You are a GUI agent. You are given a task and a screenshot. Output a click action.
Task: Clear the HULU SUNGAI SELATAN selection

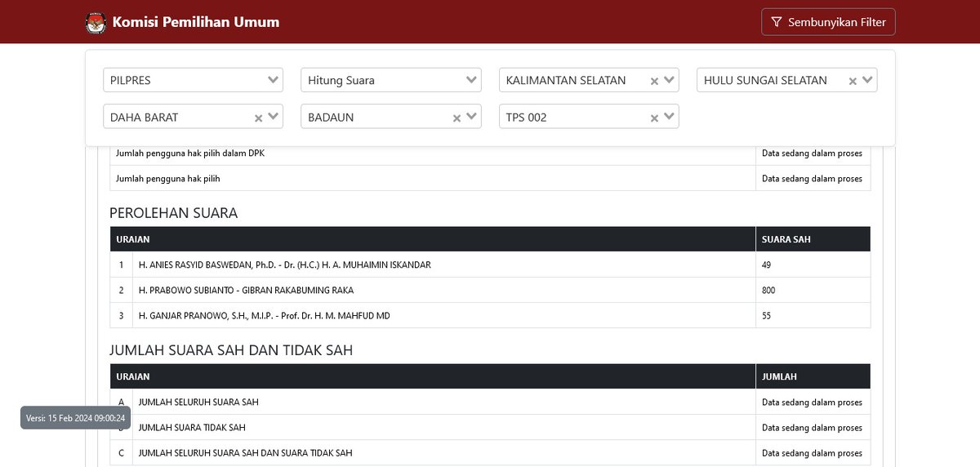tap(852, 81)
